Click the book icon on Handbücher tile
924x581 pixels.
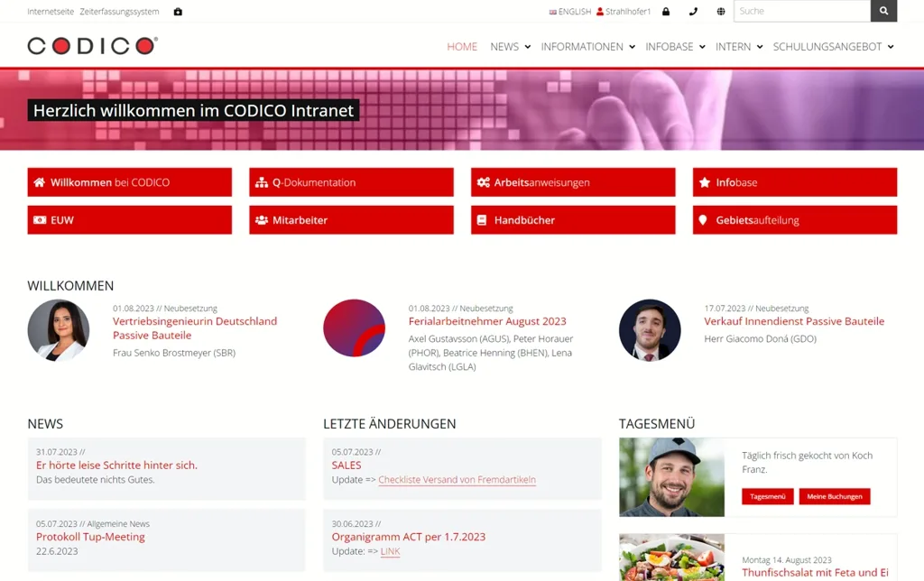click(x=482, y=220)
